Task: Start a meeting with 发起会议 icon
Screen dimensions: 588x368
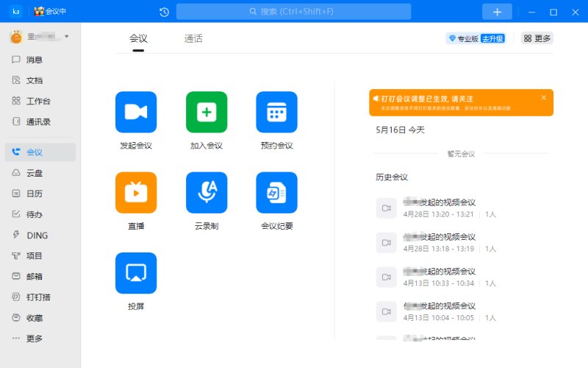Action: 136,112
